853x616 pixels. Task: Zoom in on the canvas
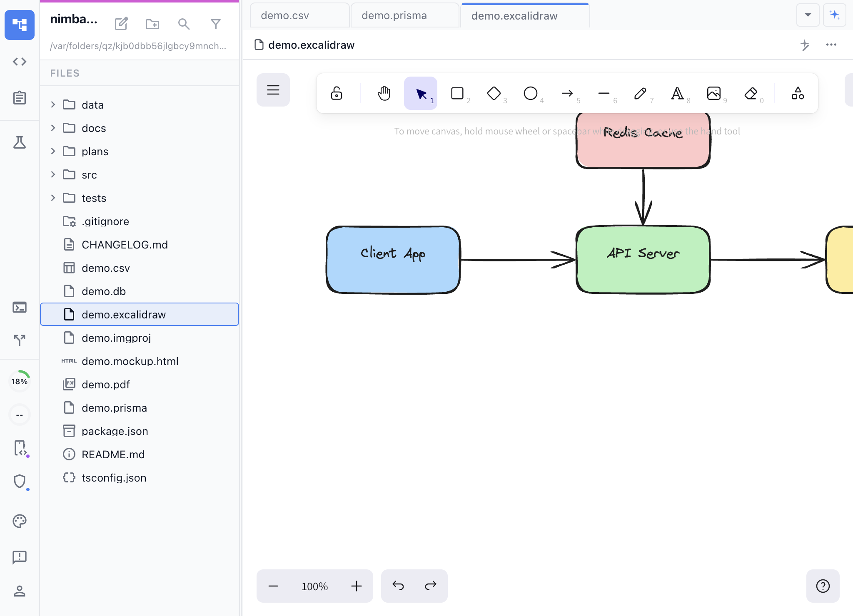(x=356, y=586)
